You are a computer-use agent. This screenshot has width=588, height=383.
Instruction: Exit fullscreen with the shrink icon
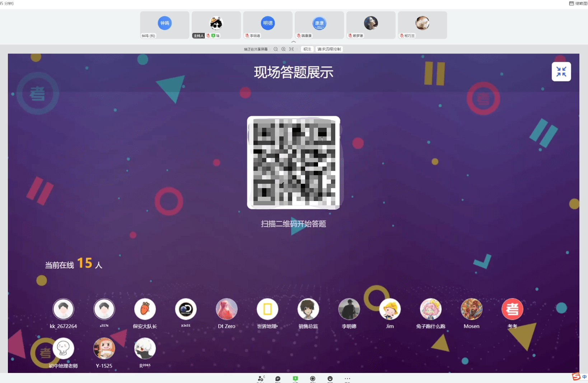(x=561, y=71)
